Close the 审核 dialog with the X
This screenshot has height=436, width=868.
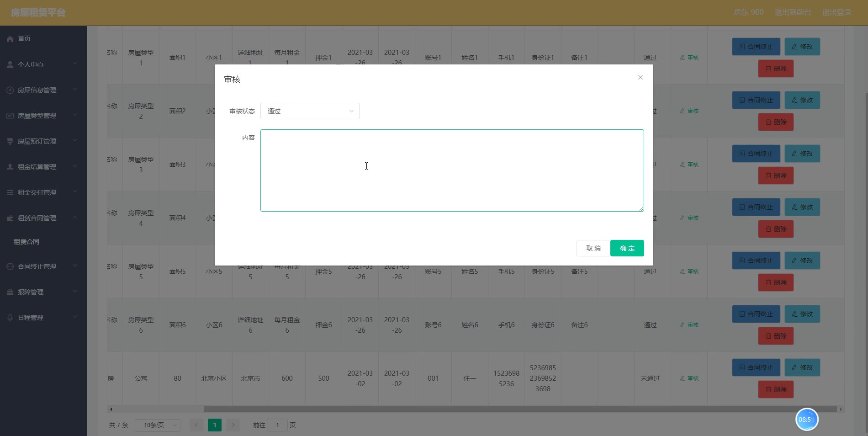(640, 77)
